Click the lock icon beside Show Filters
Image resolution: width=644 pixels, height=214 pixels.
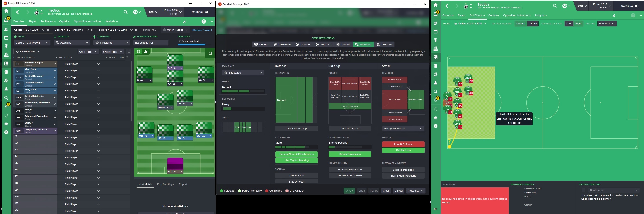(128, 52)
